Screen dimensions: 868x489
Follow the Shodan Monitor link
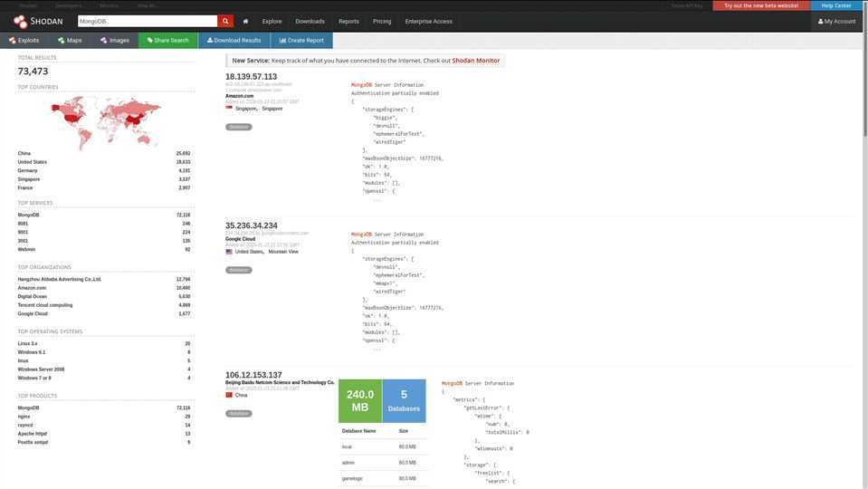click(x=475, y=61)
